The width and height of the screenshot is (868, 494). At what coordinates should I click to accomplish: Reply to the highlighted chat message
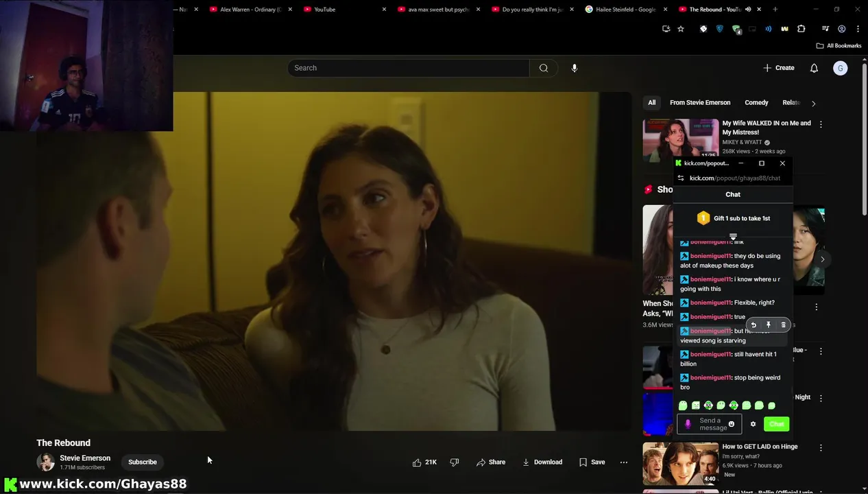754,325
